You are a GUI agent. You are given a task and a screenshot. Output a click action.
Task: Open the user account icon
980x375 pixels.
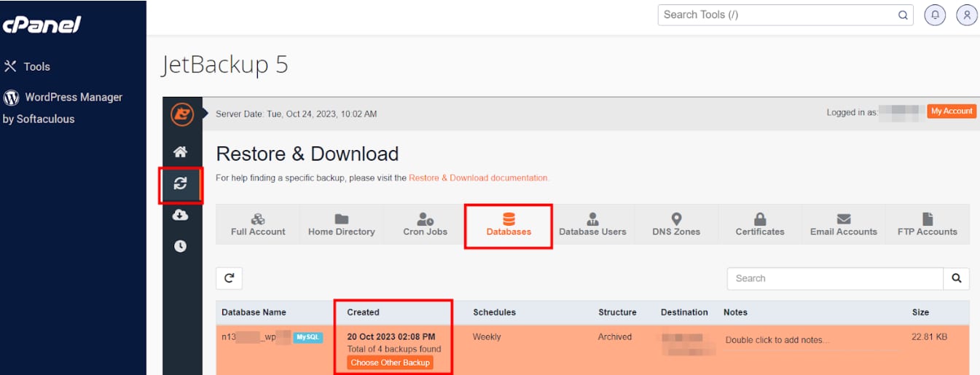[966, 15]
